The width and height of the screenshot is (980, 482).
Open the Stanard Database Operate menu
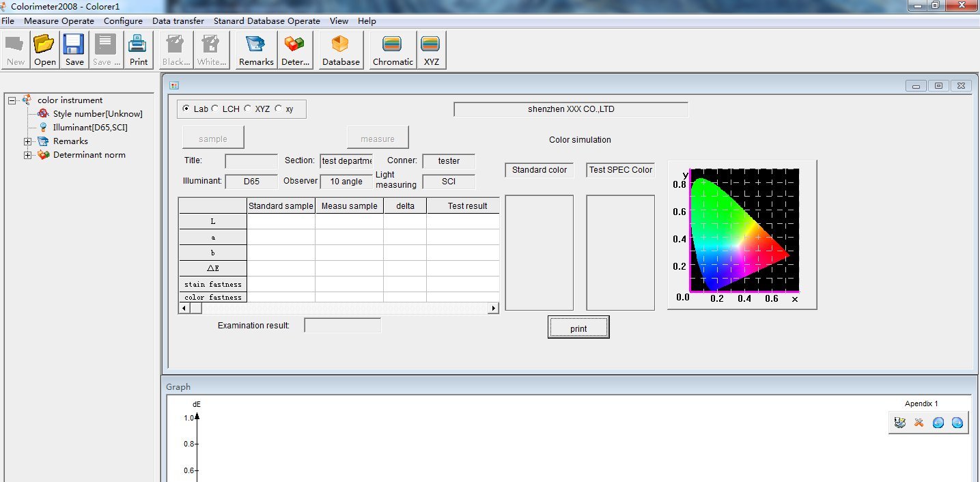pyautogui.click(x=267, y=20)
